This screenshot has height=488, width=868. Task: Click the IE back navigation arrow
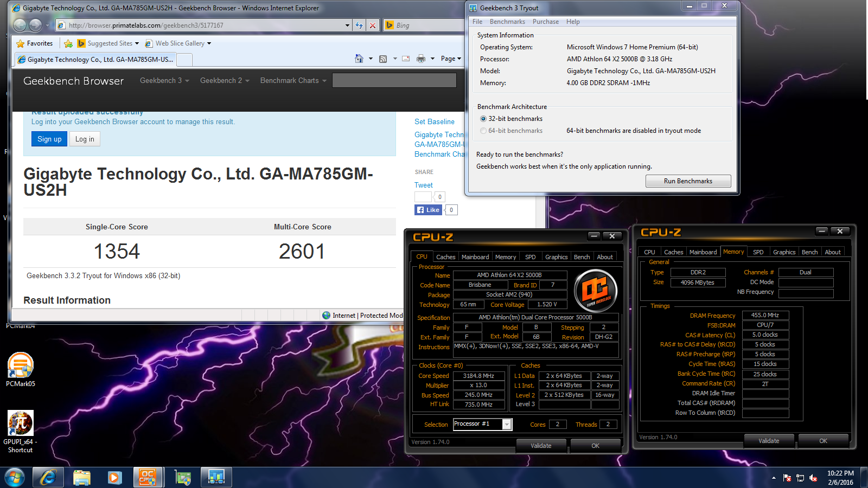pyautogui.click(x=20, y=25)
